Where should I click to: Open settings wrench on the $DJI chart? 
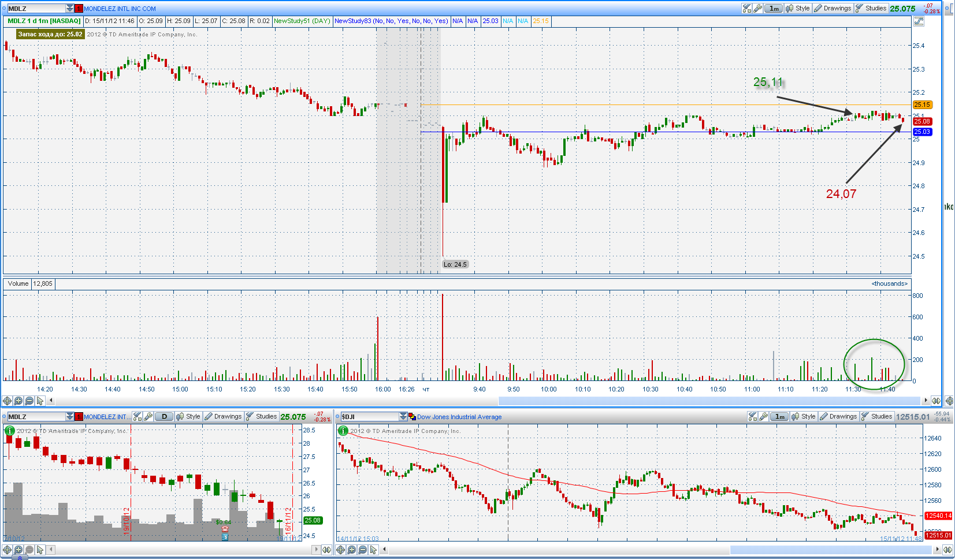[x=763, y=416]
